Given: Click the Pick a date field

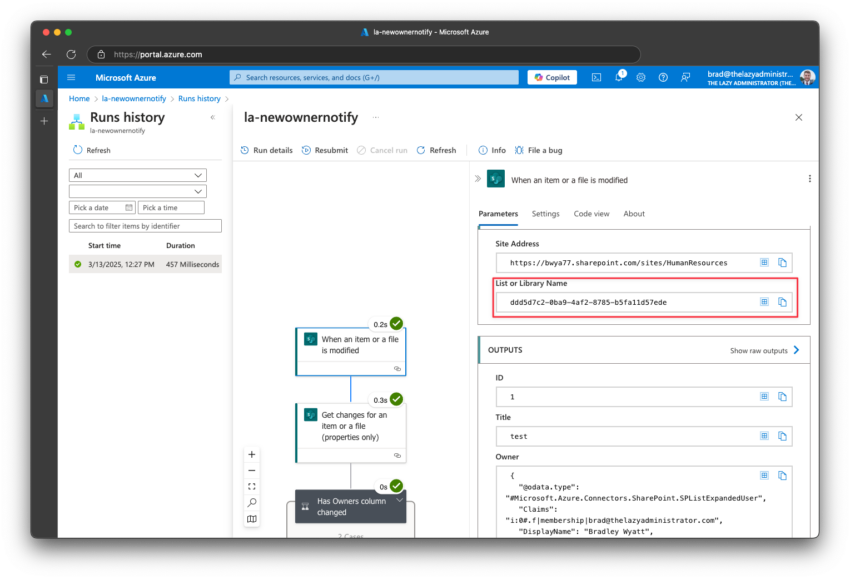Looking at the screenshot, I should click(102, 208).
